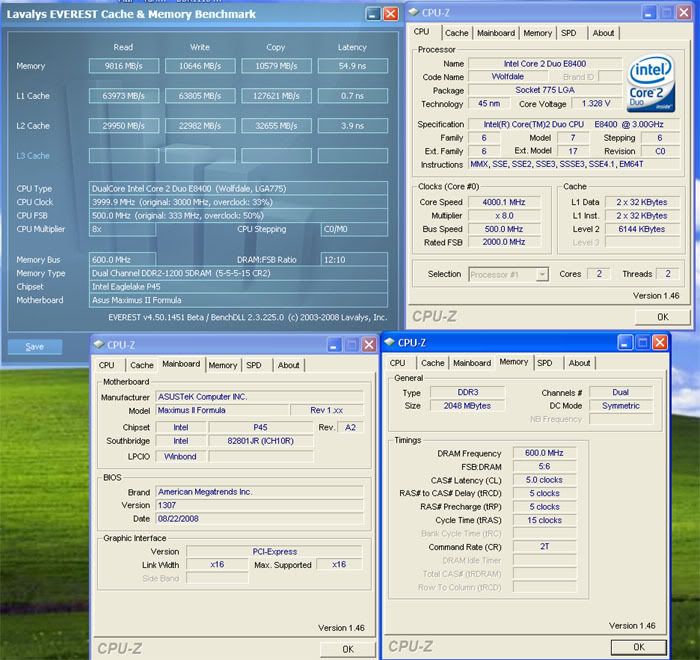The width and height of the screenshot is (700, 660).
Task: Click the Command Rate 2T value
Action: point(544,547)
